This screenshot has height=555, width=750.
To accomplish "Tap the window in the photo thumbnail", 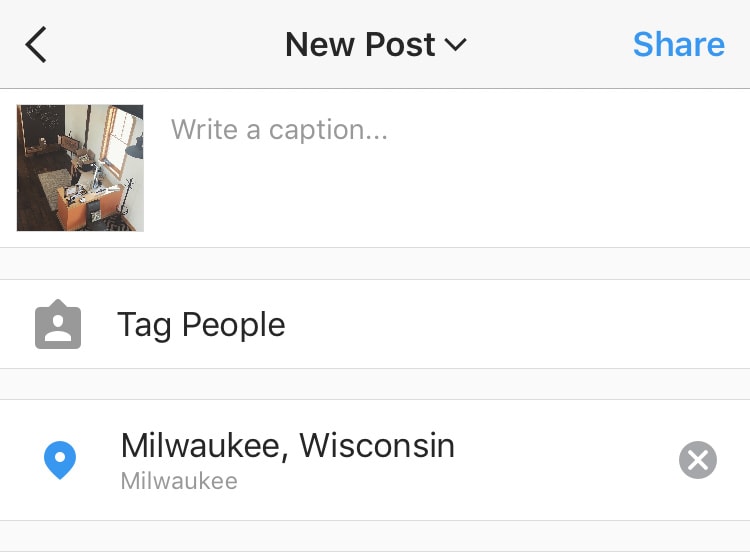I will coord(121,140).
